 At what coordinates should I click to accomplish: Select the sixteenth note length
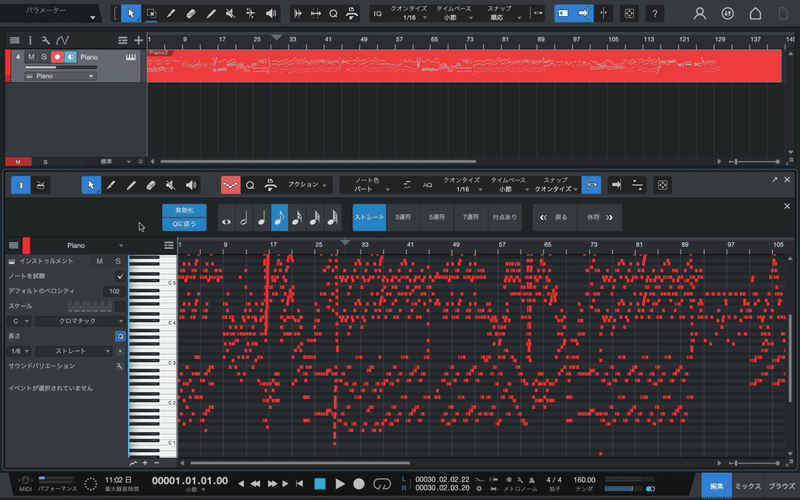tap(297, 218)
